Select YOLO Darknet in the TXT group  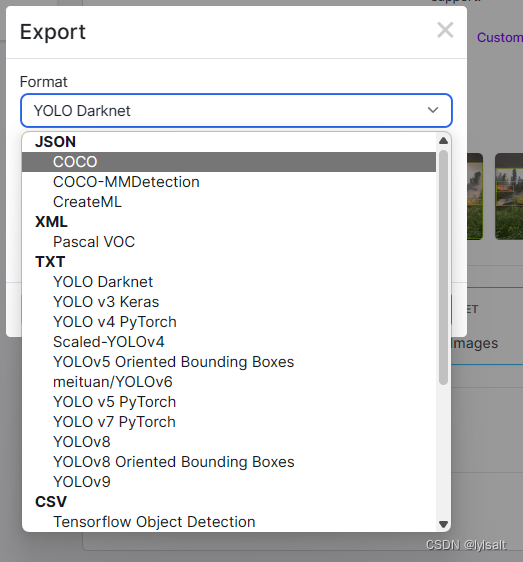pyautogui.click(x=229, y=282)
